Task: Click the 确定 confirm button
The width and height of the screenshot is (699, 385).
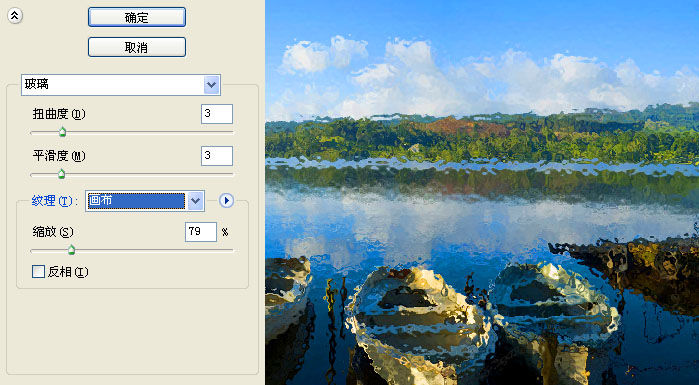Action: tap(136, 17)
